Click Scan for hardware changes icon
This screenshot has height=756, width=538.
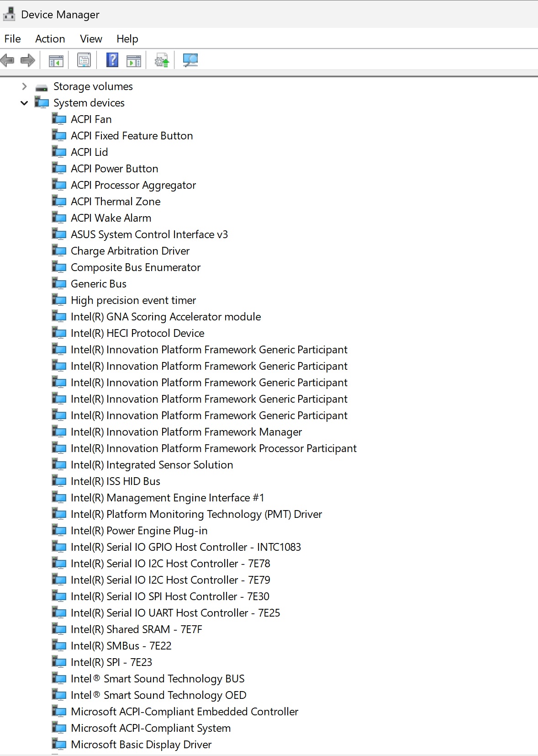coord(190,60)
